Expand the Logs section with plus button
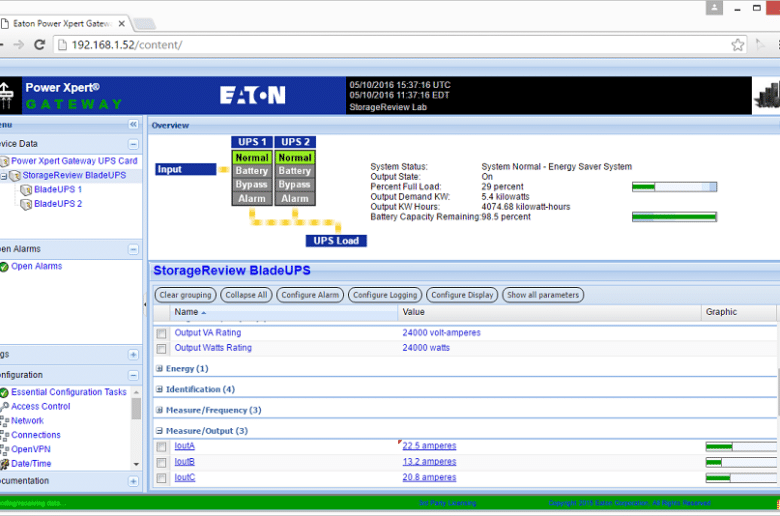 pyautogui.click(x=133, y=355)
